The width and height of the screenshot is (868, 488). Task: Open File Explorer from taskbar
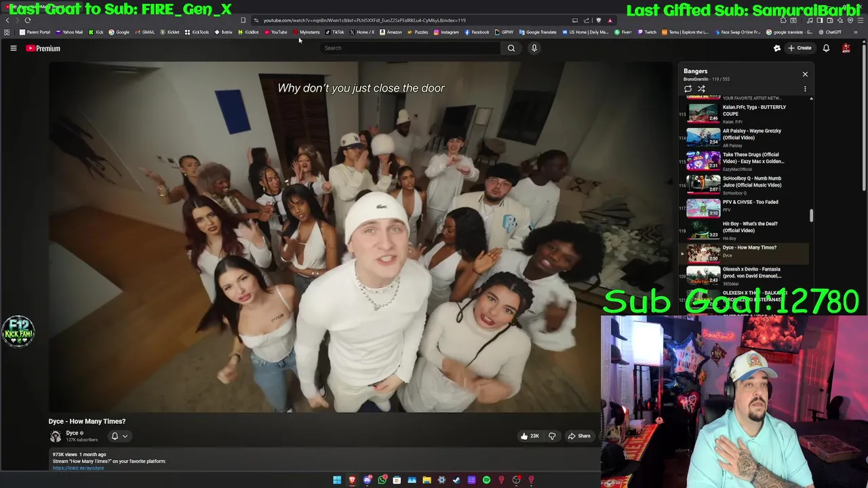click(x=427, y=481)
